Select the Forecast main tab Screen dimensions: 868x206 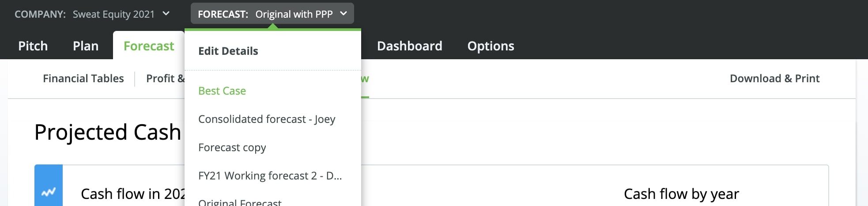coord(149,46)
